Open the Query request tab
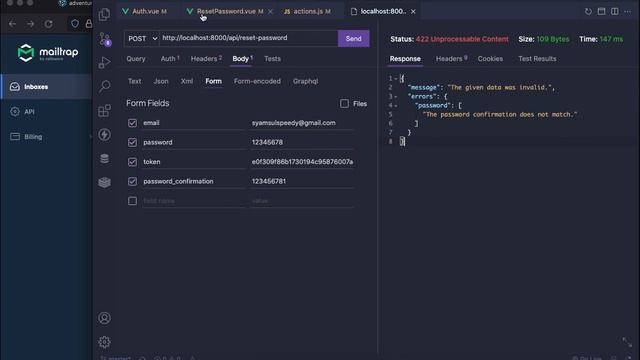This screenshot has height=360, width=640. click(136, 59)
